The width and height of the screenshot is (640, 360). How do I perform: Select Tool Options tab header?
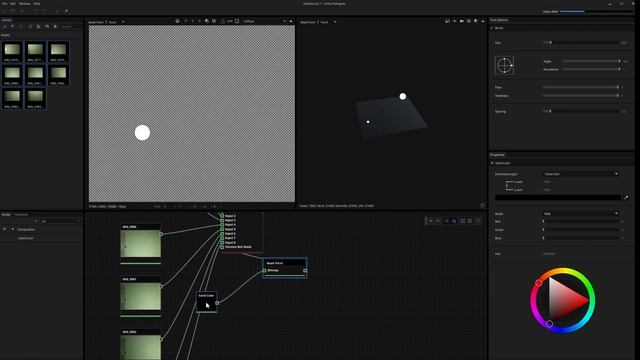point(499,20)
